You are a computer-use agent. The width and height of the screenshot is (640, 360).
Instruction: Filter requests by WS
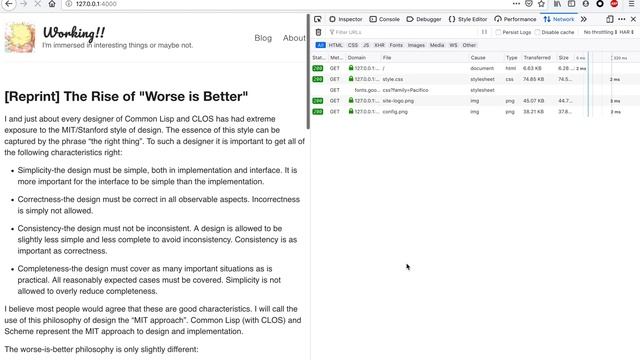coord(453,45)
